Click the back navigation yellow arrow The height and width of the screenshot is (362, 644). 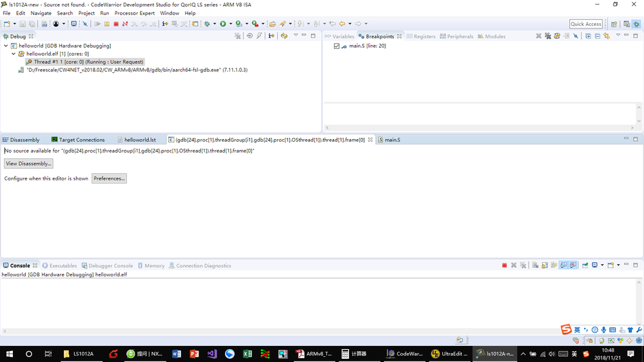click(x=342, y=24)
